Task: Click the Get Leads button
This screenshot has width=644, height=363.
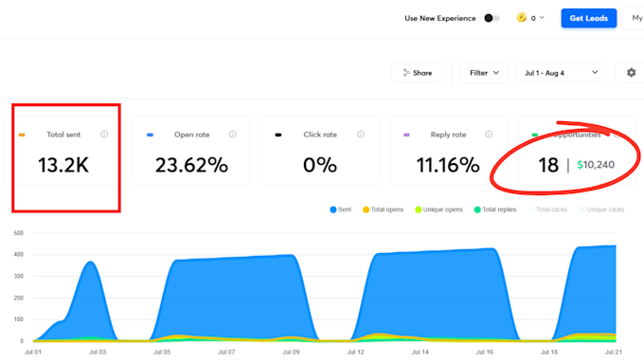Action: coord(588,18)
